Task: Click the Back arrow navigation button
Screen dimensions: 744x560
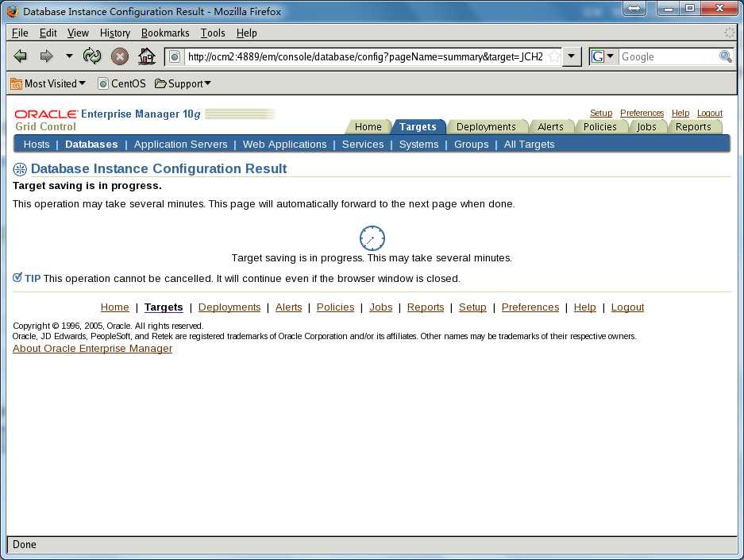Action: [20, 56]
